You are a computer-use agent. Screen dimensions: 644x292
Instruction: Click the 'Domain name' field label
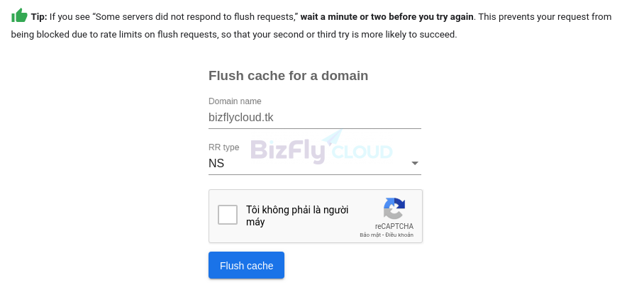pyautogui.click(x=235, y=101)
